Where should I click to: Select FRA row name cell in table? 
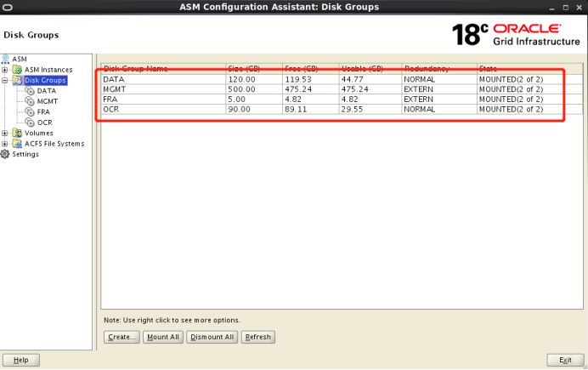click(163, 99)
